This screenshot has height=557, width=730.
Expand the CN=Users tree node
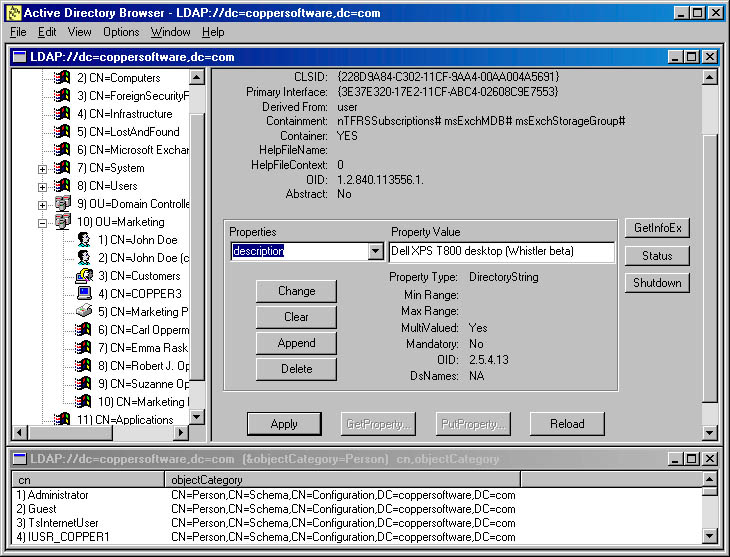(42, 186)
